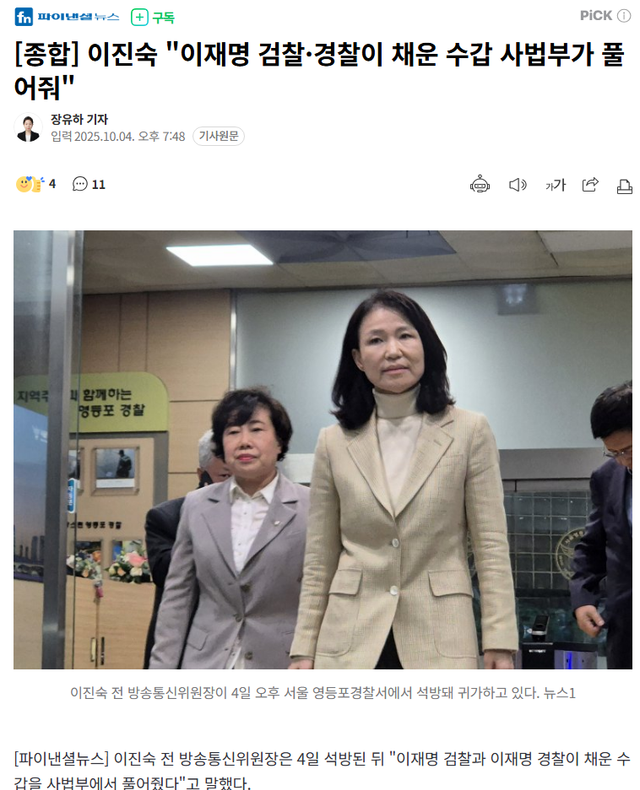Open the 기사원문 original article button
The width and height of the screenshot is (640, 790).
coord(219,136)
